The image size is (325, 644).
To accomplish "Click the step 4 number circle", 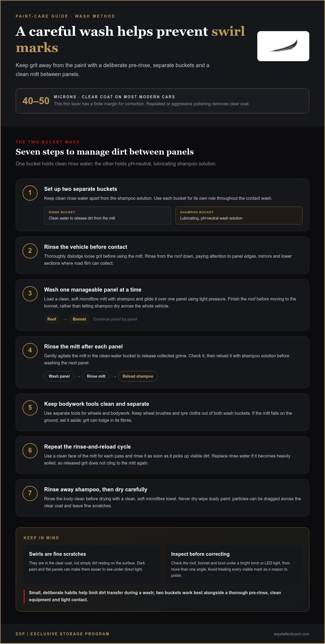I will tap(30, 351).
